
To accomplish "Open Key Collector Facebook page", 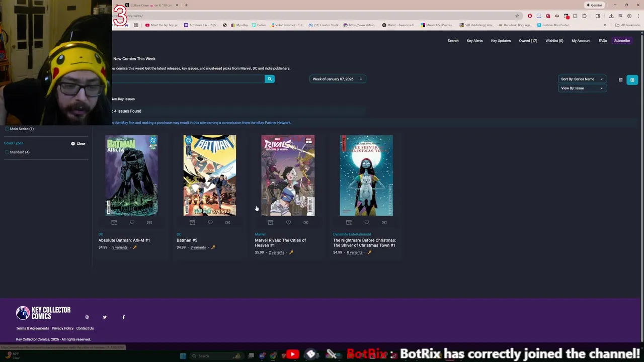I will pyautogui.click(x=123, y=317).
